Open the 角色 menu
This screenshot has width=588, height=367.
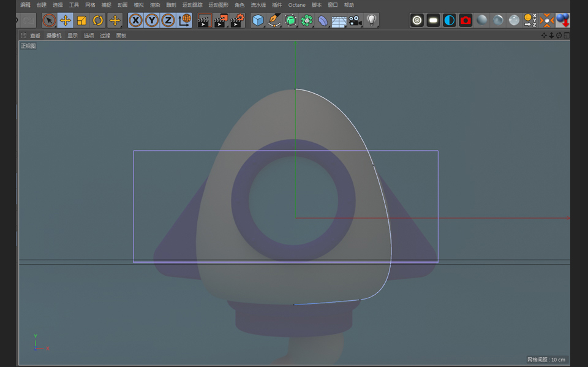coord(239,5)
